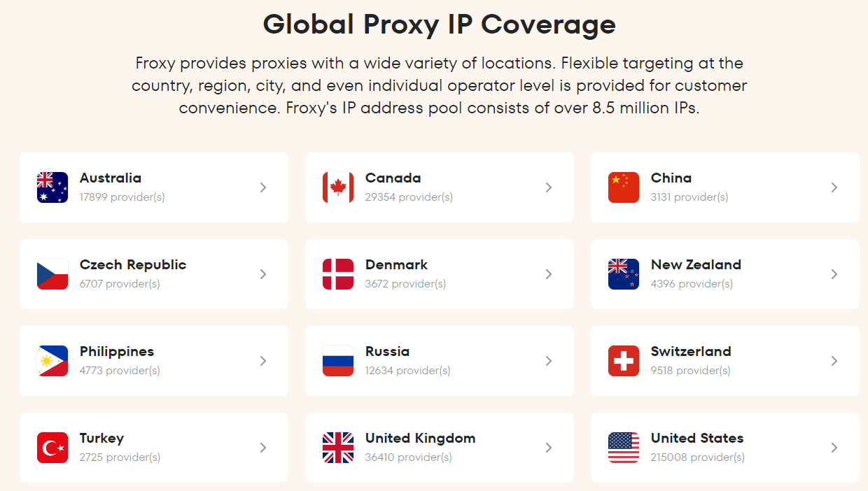Expand the Australia card chevron arrow
868x491 pixels.
(263, 187)
